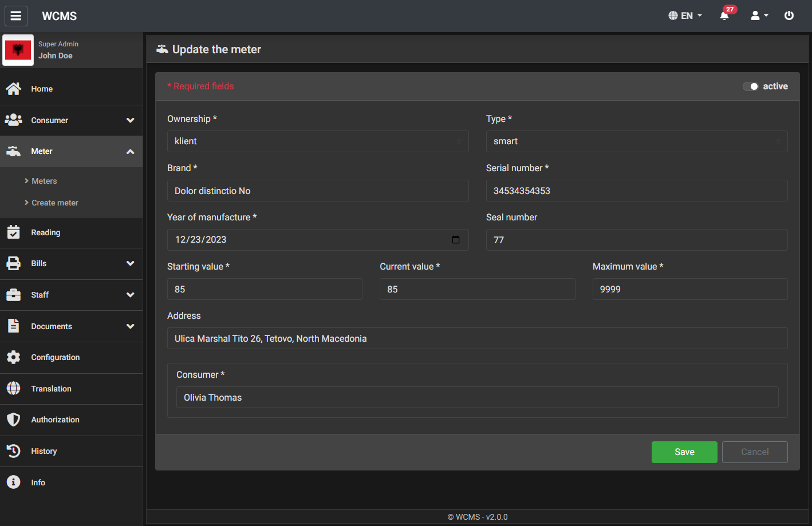Open the Configuration menu item
The height and width of the screenshot is (526, 812).
pyautogui.click(x=71, y=357)
